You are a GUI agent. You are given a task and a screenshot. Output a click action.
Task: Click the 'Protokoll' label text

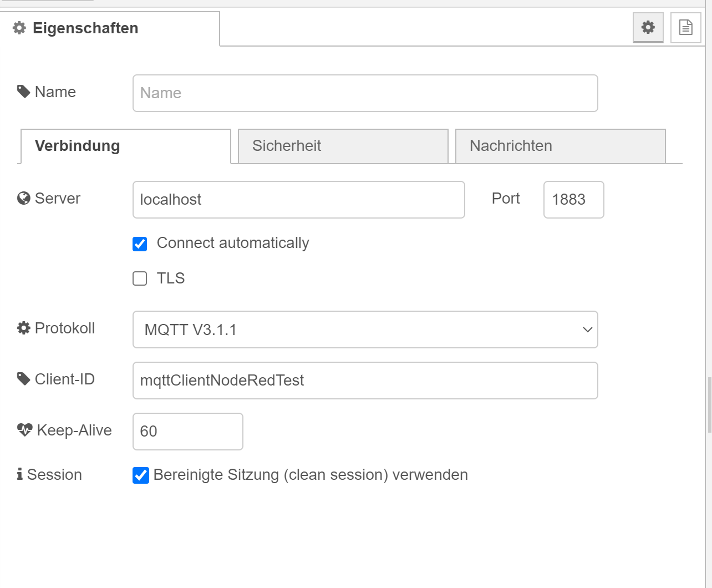(65, 328)
